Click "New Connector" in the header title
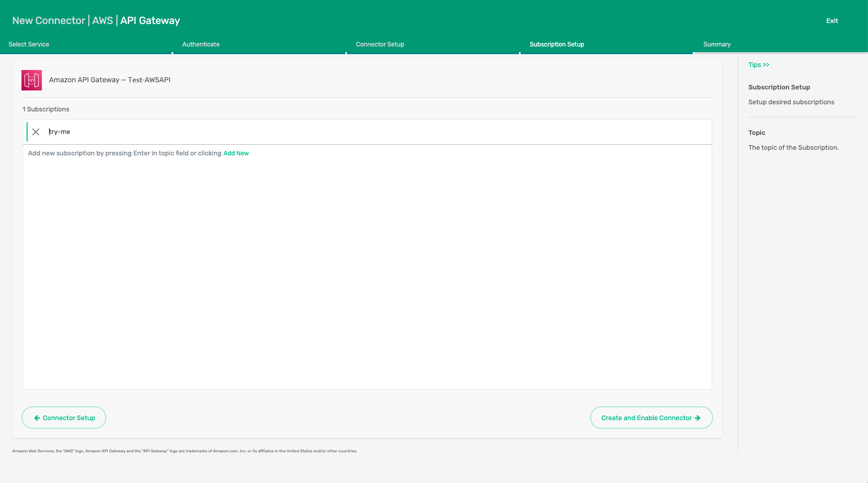This screenshot has height=483, width=868. (49, 21)
